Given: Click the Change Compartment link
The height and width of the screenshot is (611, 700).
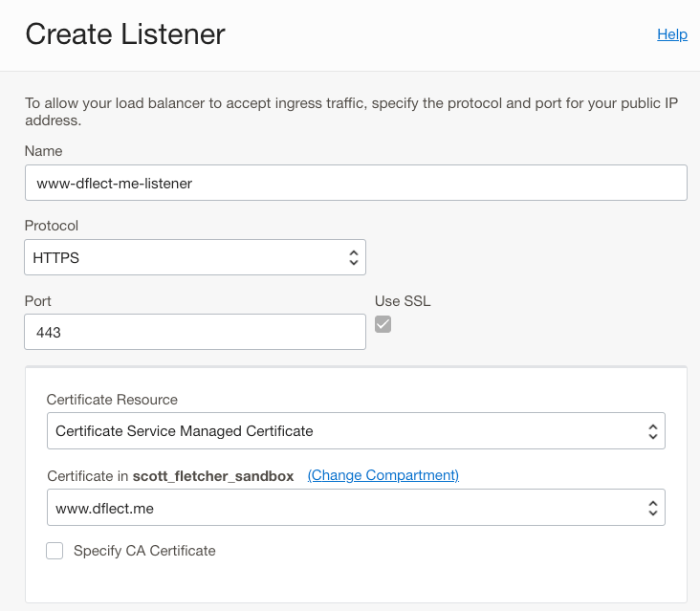Looking at the screenshot, I should (x=383, y=475).
